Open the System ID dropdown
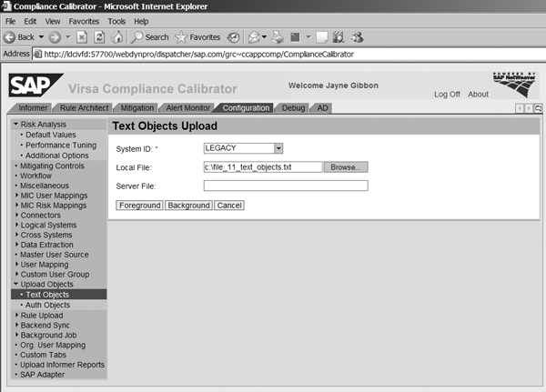This screenshot has height=392, width=546. (278, 148)
